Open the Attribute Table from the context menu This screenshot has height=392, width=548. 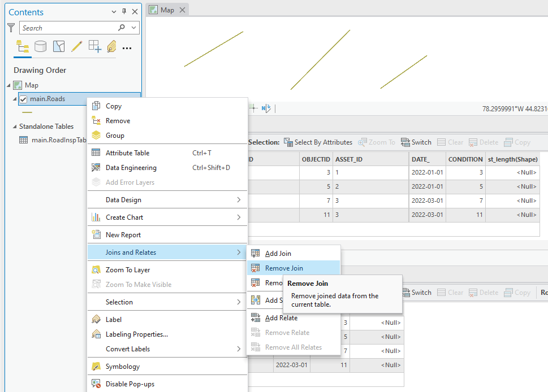pyautogui.click(x=127, y=153)
